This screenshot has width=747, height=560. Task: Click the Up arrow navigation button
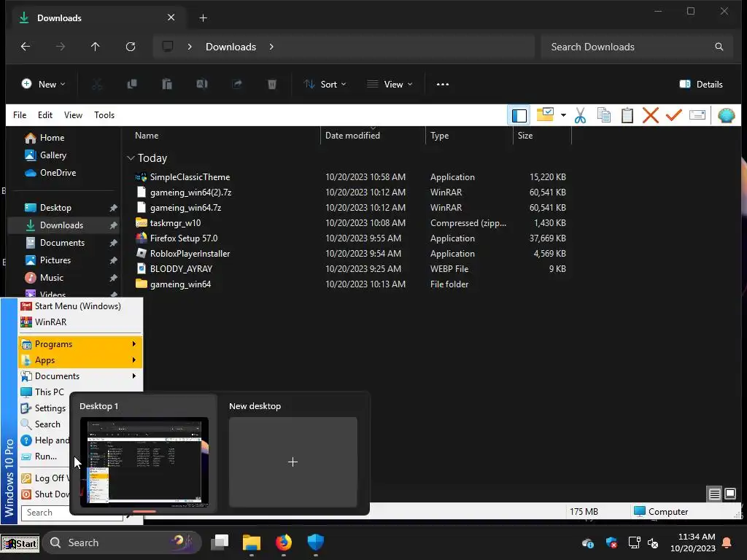[96, 47]
